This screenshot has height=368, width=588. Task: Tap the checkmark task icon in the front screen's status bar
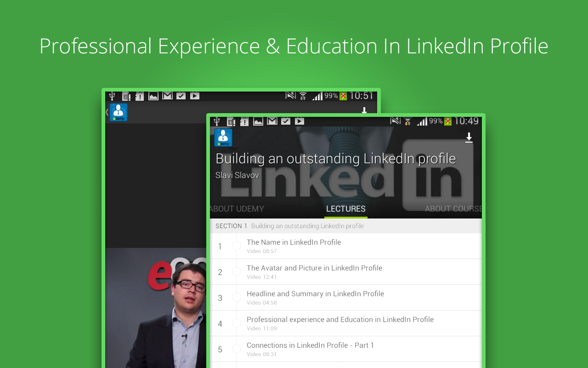point(286,121)
